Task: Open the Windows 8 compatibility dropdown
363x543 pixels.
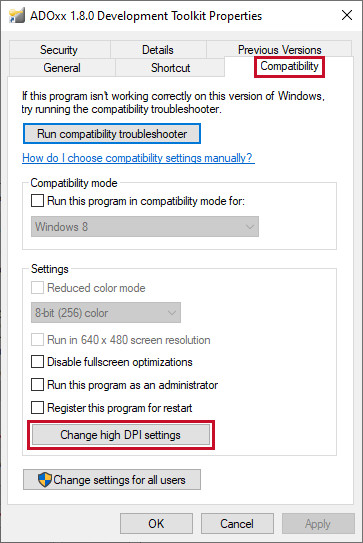Action: tap(145, 227)
